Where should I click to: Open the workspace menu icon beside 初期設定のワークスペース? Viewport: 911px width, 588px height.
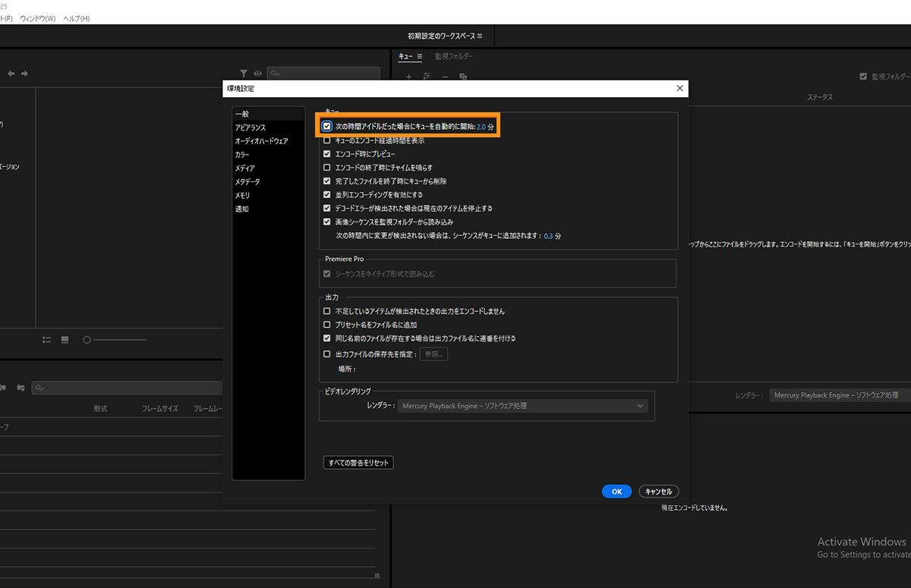pos(480,36)
